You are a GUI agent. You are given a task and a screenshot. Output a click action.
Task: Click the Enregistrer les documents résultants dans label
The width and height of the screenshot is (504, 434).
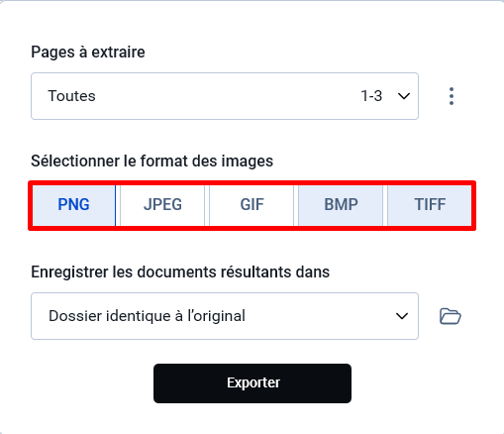(x=180, y=272)
